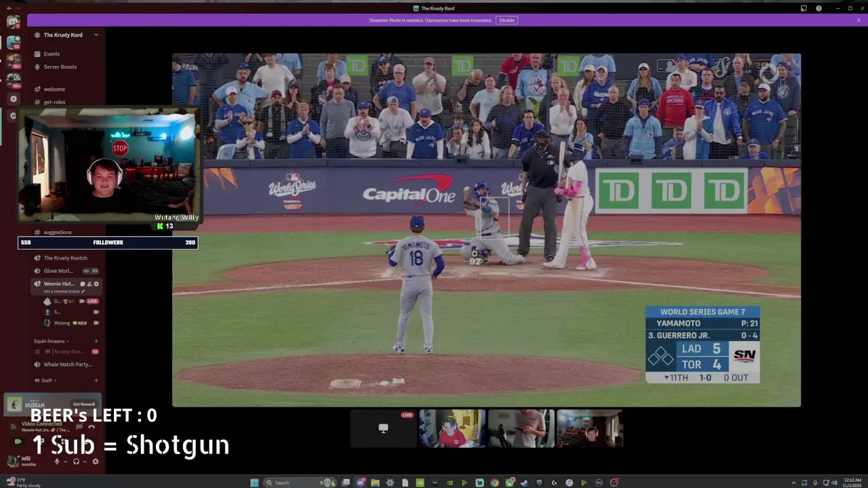Open the Windows Start menu
Screen dimensions: 868x488
point(254,483)
